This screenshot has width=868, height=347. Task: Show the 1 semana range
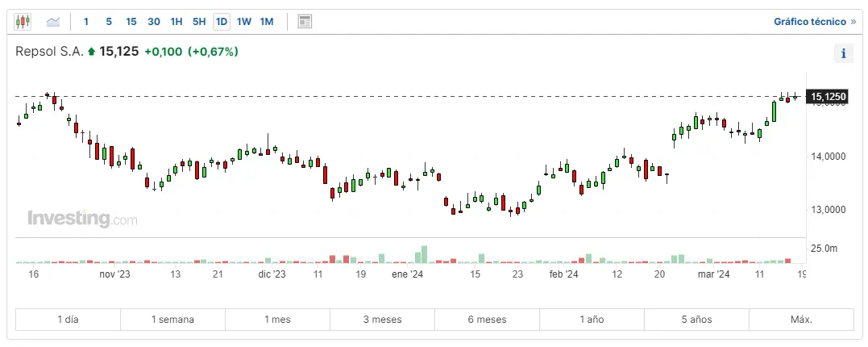coord(172,320)
